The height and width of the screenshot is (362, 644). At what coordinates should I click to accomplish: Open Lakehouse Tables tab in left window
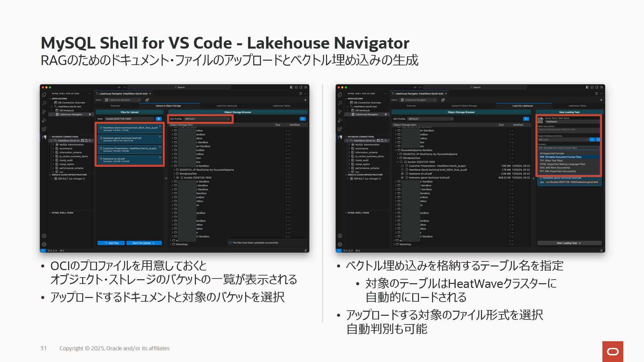281,106
